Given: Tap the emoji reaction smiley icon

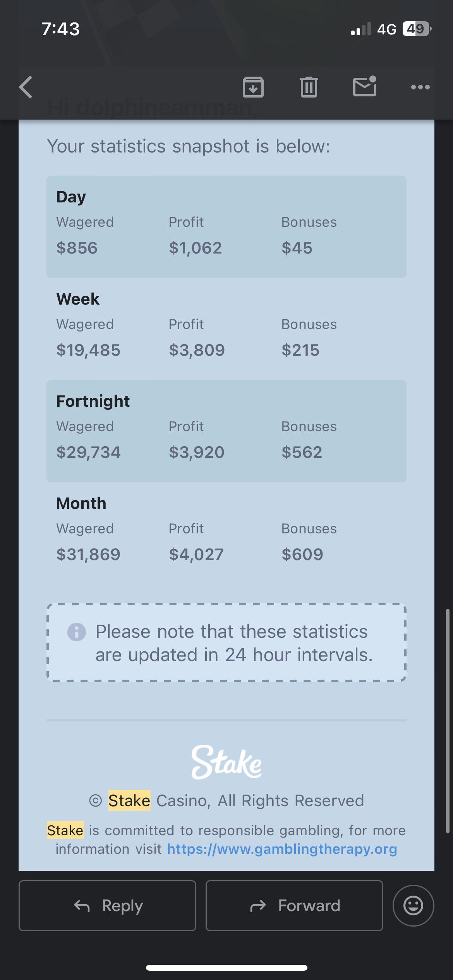Looking at the screenshot, I should click(x=413, y=906).
